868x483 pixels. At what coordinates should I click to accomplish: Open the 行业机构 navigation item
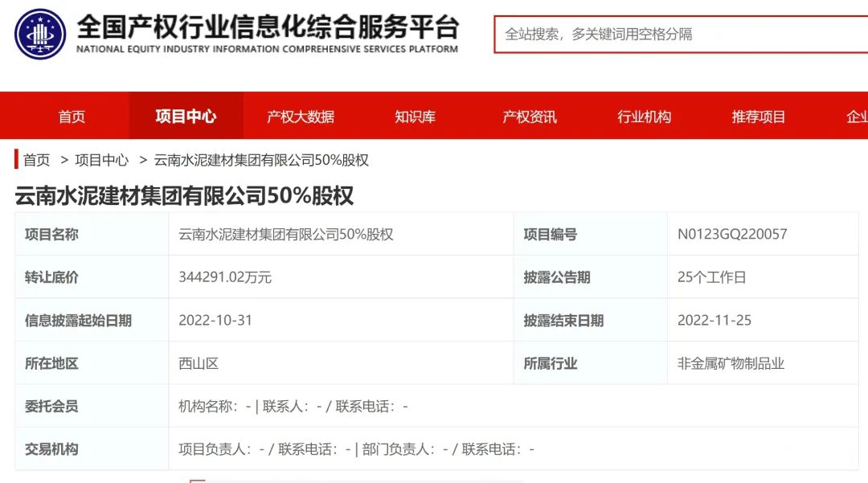click(x=644, y=117)
